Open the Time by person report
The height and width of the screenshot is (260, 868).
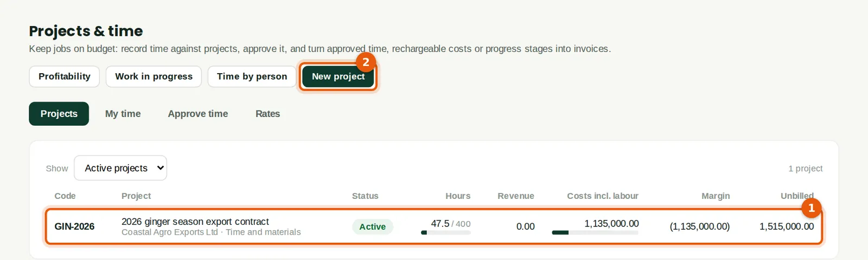point(252,76)
